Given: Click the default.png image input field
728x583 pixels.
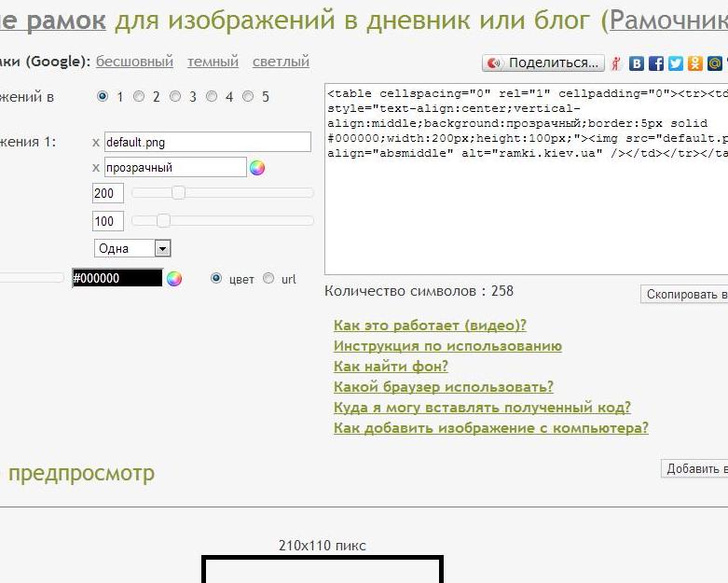Looking at the screenshot, I should pyautogui.click(x=208, y=142).
